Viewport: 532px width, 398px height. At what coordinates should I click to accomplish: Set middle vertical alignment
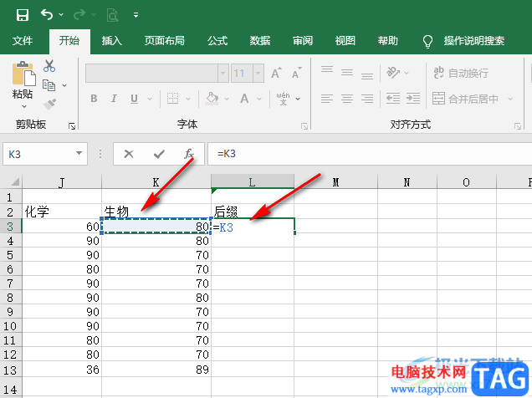(x=347, y=72)
